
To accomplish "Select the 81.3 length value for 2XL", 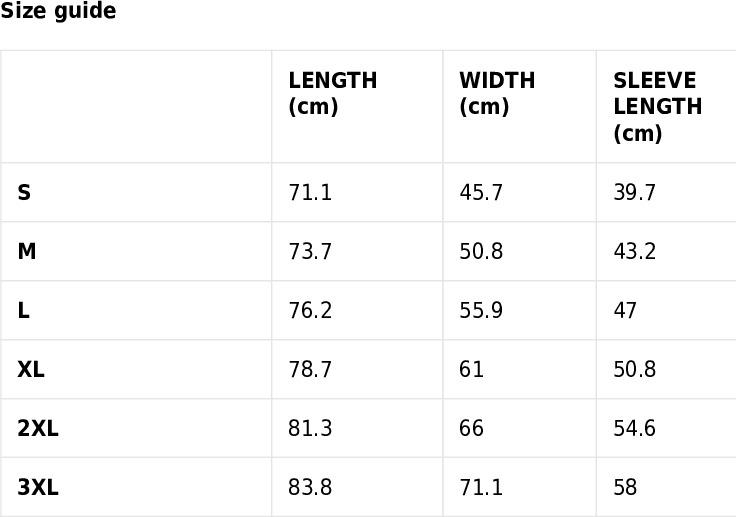I will pyautogui.click(x=310, y=428).
